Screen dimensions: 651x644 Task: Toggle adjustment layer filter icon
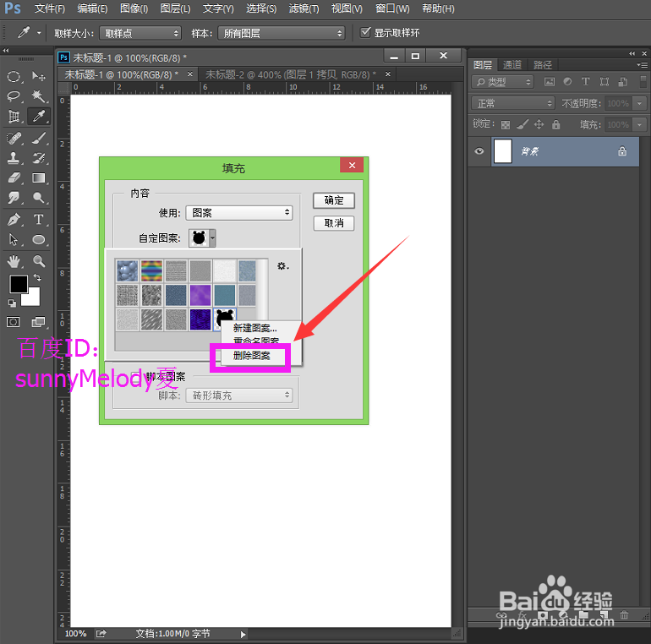[x=567, y=82]
